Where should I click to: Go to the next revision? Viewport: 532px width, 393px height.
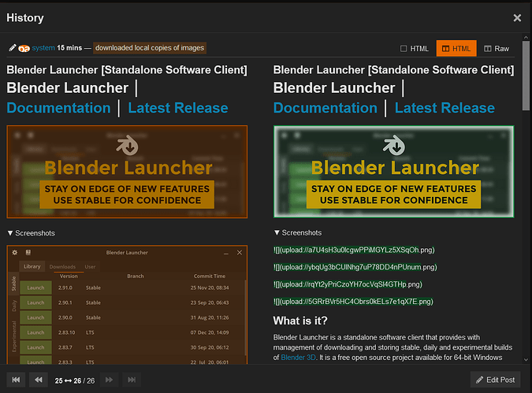point(110,380)
